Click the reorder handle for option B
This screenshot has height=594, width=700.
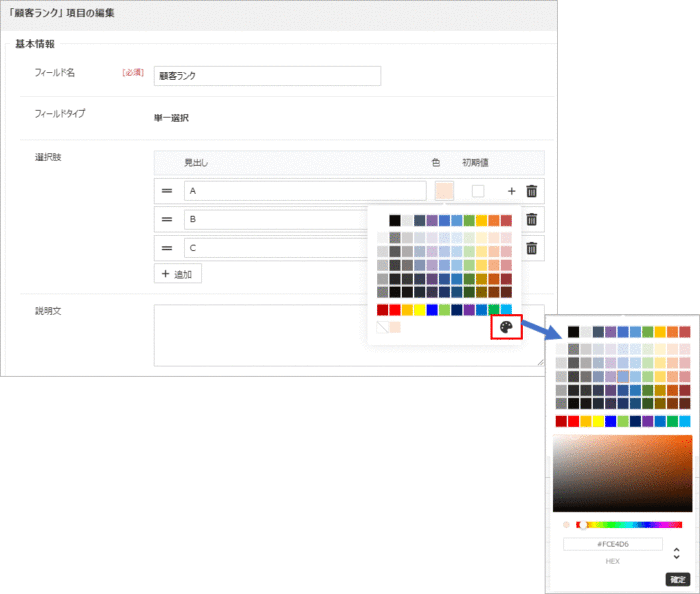[x=167, y=219]
